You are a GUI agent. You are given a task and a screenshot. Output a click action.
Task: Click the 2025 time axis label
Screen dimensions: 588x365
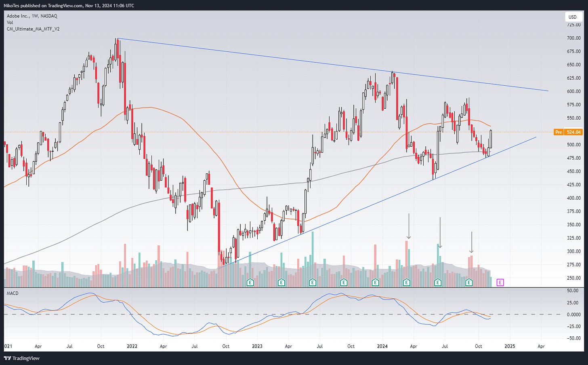click(x=510, y=346)
